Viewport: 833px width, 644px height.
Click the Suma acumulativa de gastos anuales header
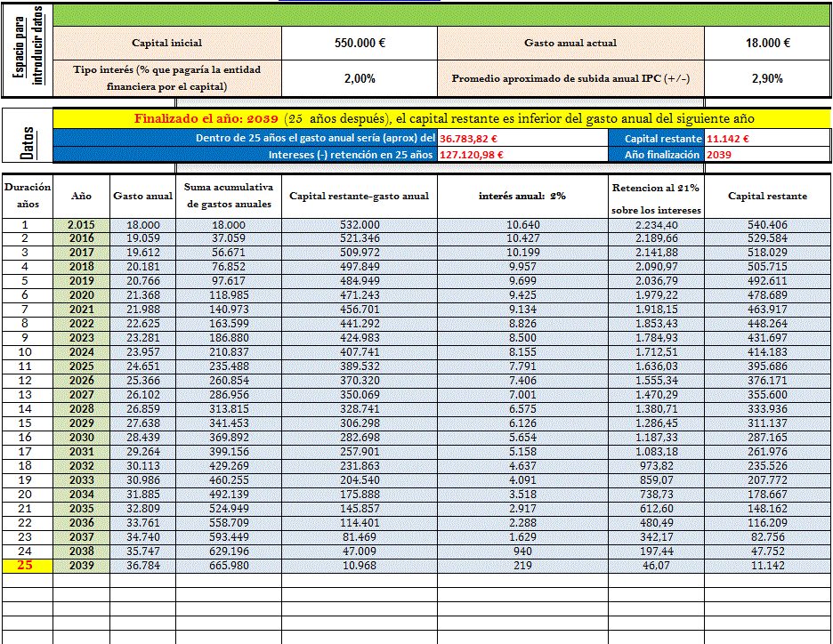[x=229, y=196]
